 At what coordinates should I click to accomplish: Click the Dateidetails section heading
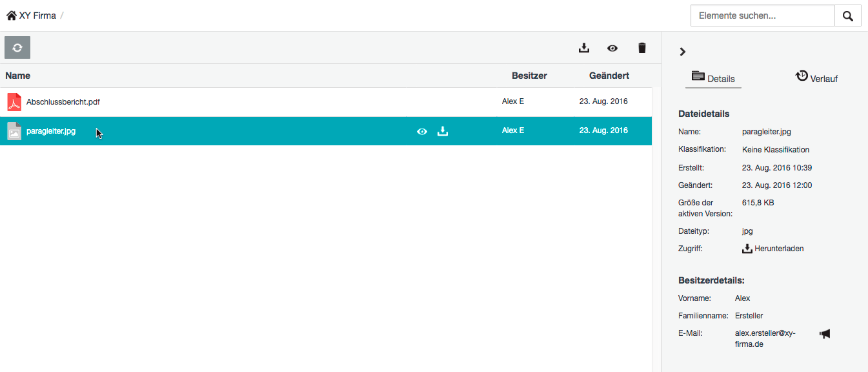(x=704, y=114)
